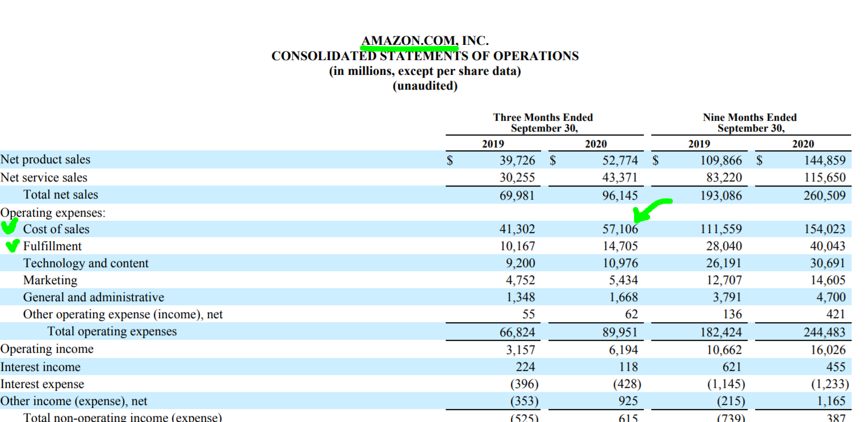
Task: Select the "(unaudited)" note
Action: pyautogui.click(x=425, y=86)
